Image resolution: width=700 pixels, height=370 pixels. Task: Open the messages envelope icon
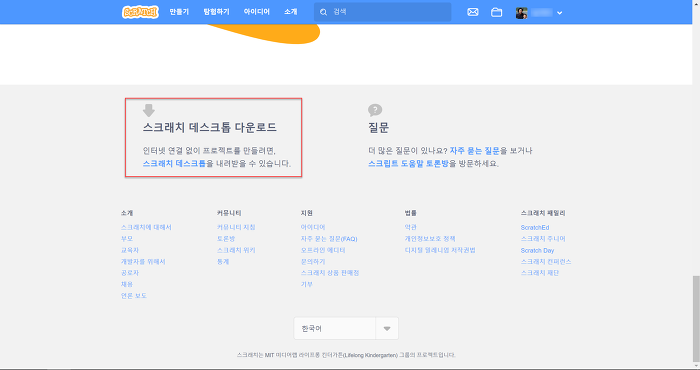click(x=473, y=12)
